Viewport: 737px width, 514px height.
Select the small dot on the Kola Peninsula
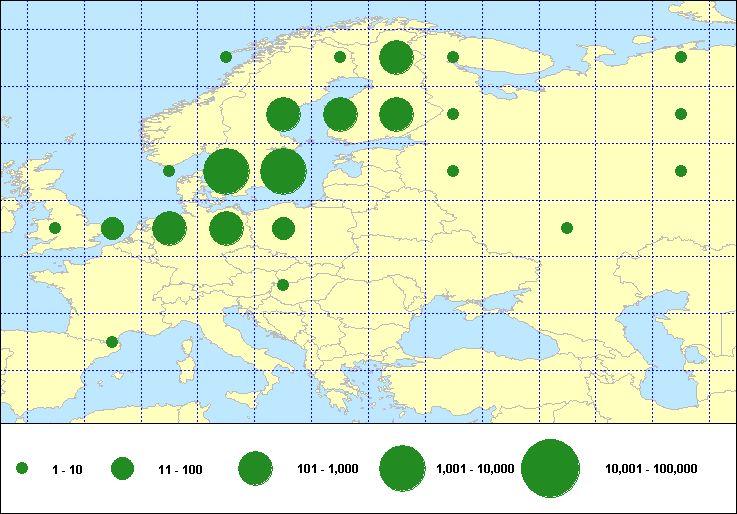[x=453, y=57]
